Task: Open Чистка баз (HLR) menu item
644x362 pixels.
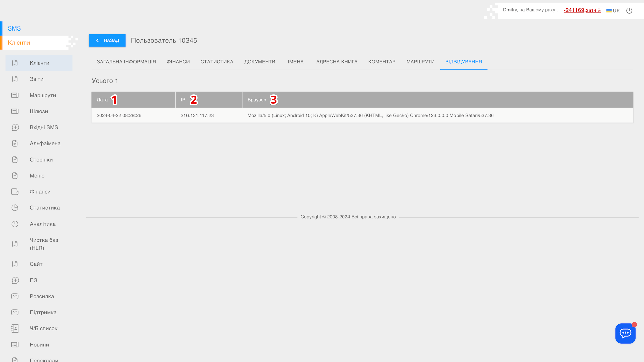Action: [44, 244]
